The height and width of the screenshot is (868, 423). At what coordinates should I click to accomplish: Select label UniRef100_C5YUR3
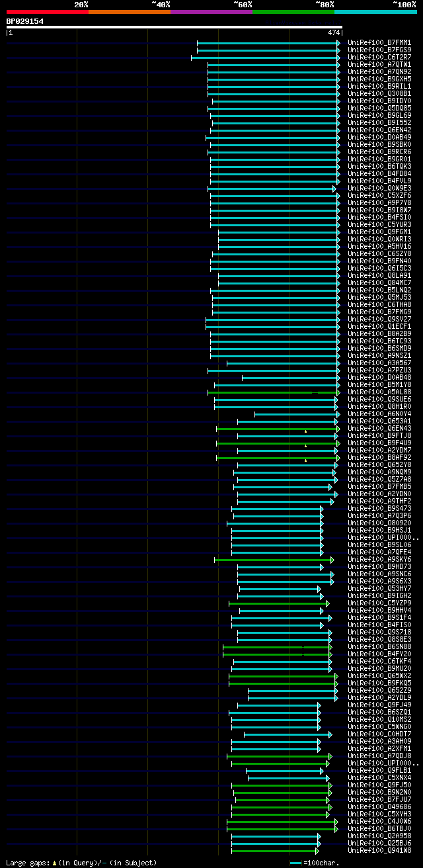[x=379, y=224]
